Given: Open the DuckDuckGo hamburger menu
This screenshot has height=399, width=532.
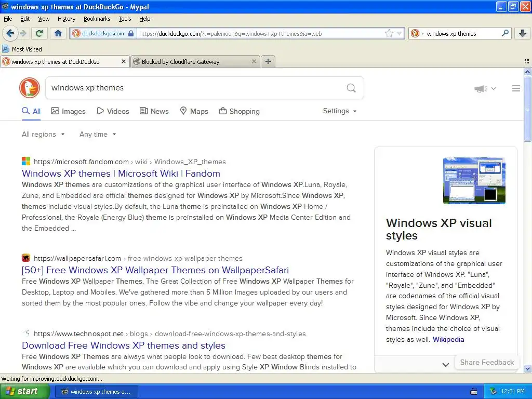Looking at the screenshot, I should [516, 88].
